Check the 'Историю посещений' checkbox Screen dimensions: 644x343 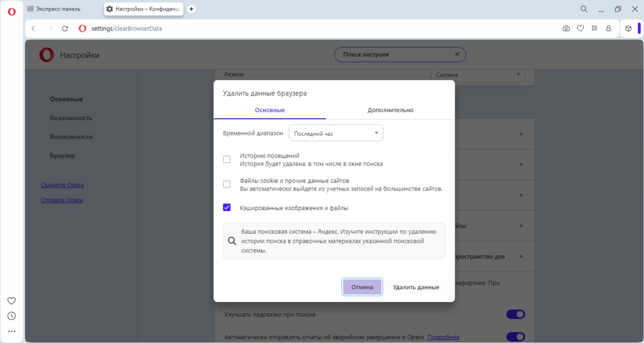(x=227, y=159)
